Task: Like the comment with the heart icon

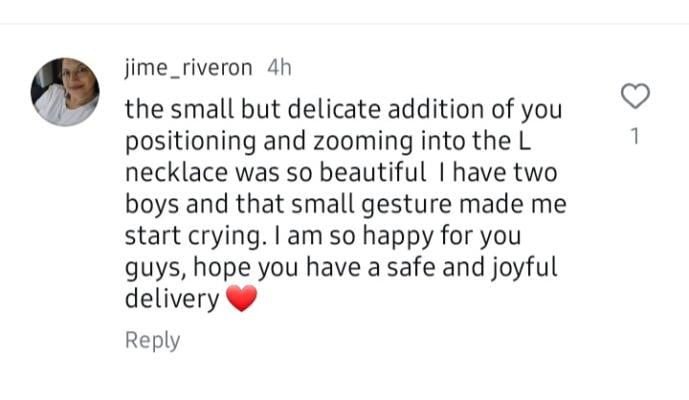Action: 636,97
